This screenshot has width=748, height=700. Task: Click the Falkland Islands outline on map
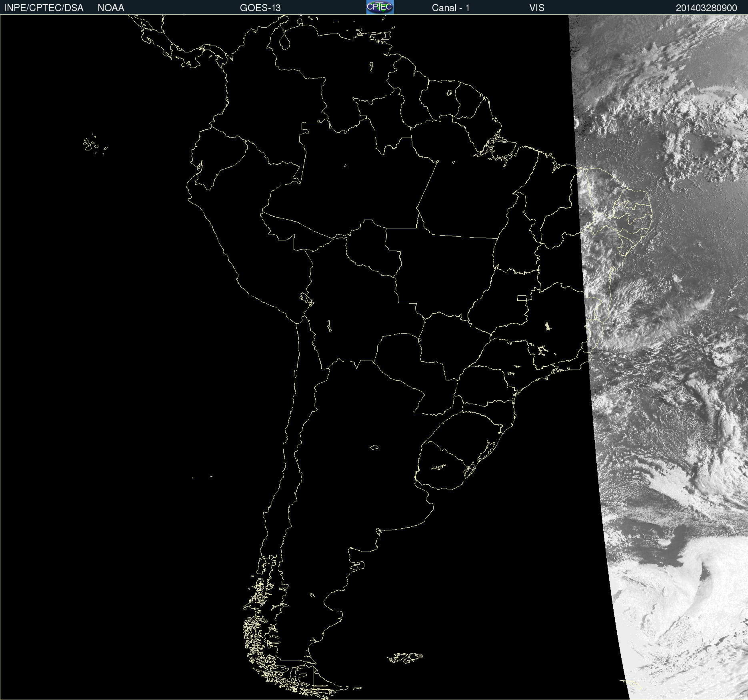pos(405,657)
